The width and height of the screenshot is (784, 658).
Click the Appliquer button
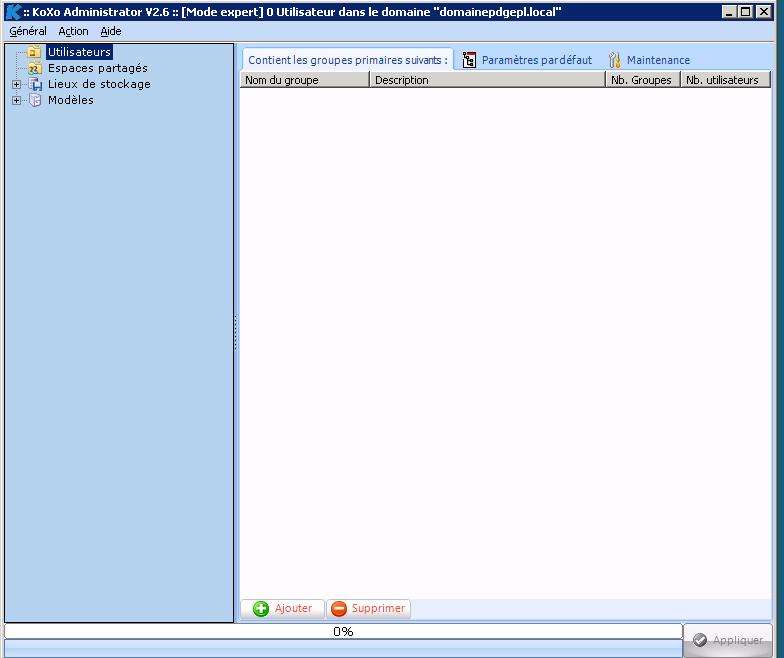728,640
